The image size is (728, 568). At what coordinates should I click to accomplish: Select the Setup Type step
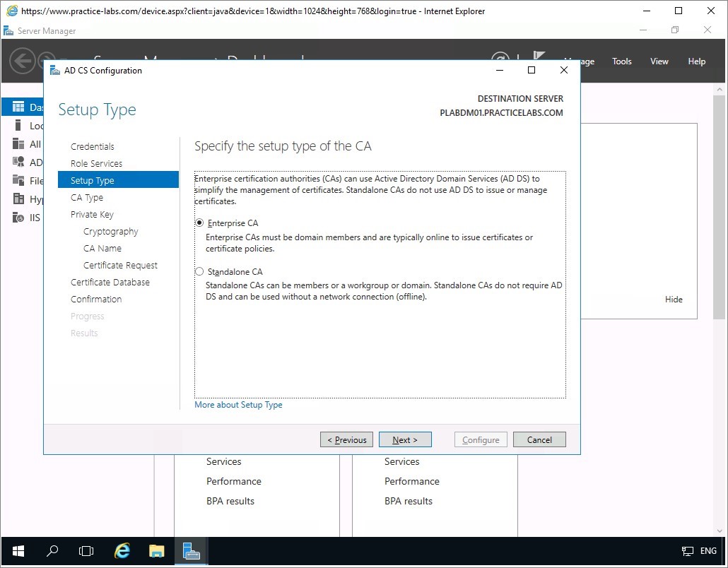tap(118, 180)
